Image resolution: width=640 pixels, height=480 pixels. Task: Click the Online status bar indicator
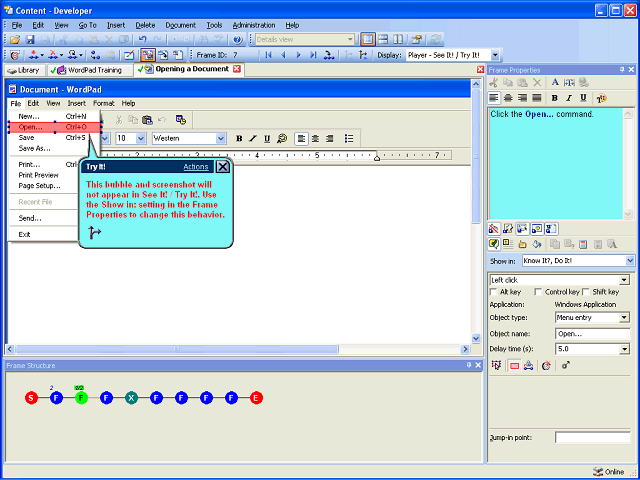click(x=609, y=471)
